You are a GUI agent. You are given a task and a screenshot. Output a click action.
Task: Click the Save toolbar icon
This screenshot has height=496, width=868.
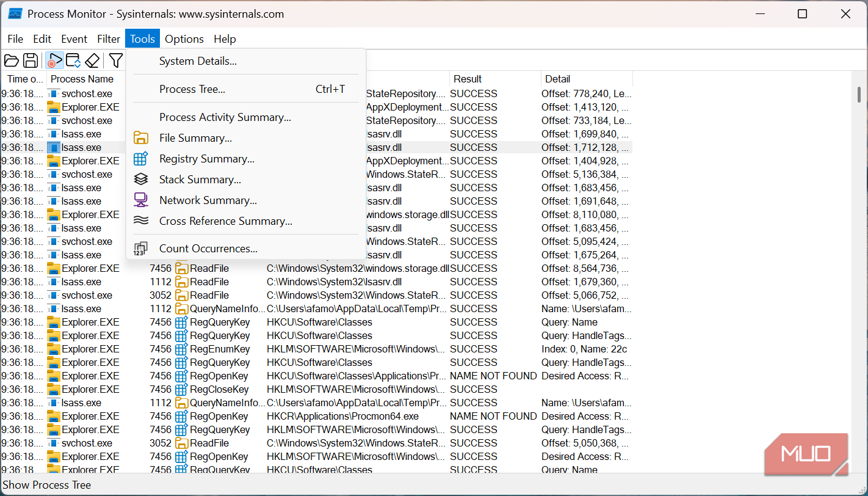[x=31, y=60]
